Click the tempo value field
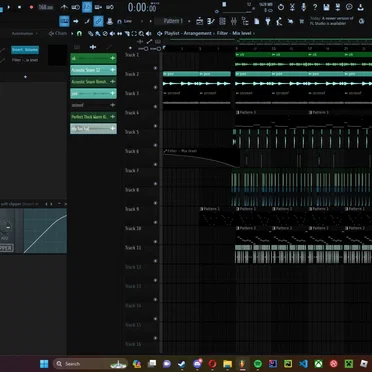 (46, 7)
